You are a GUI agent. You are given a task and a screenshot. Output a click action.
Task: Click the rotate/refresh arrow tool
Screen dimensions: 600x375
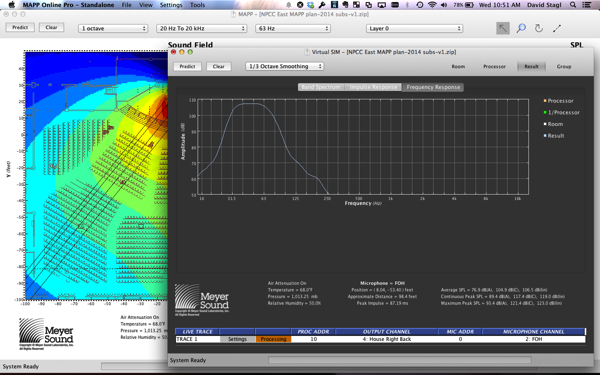tap(539, 28)
